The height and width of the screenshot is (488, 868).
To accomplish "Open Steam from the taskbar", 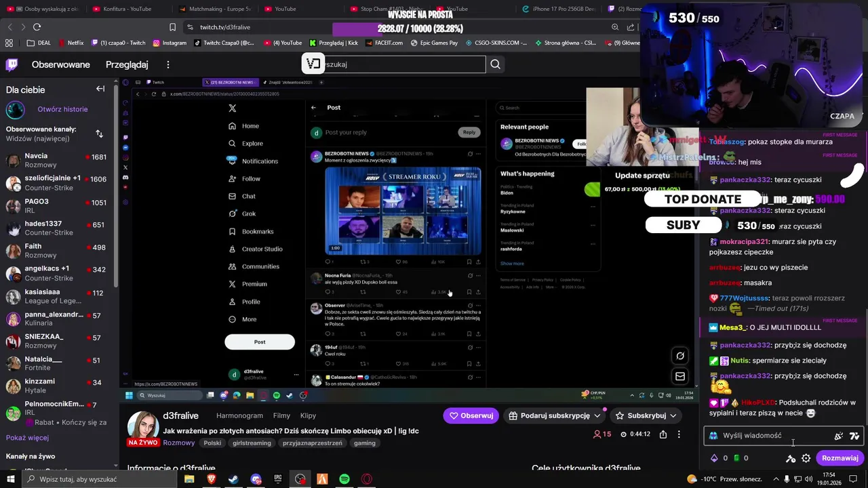I will tap(233, 479).
